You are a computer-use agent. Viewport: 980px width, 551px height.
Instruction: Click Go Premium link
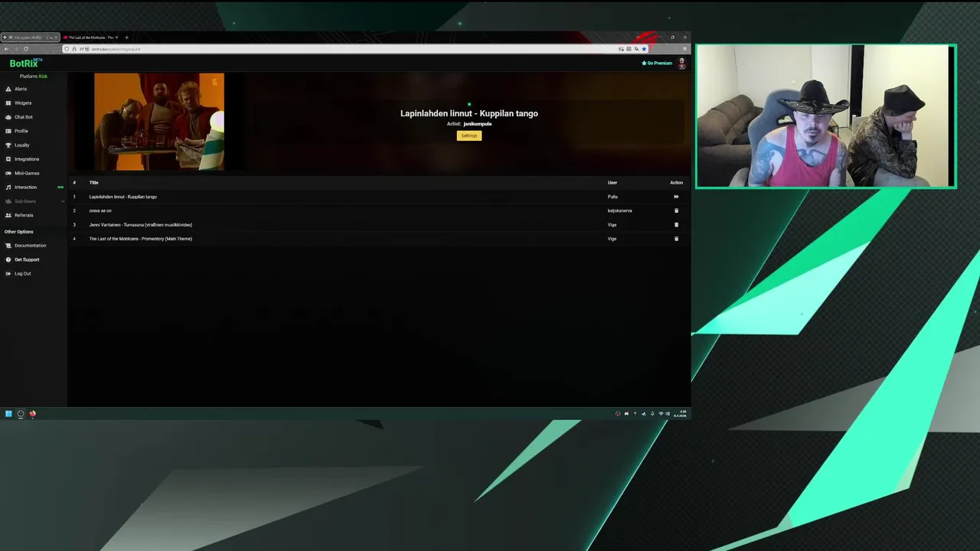pos(657,63)
